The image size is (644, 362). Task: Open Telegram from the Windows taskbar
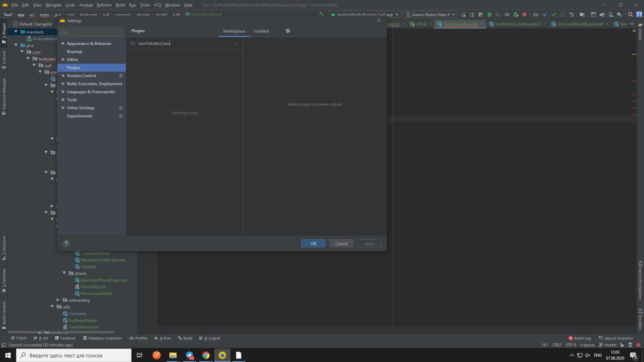[190, 355]
